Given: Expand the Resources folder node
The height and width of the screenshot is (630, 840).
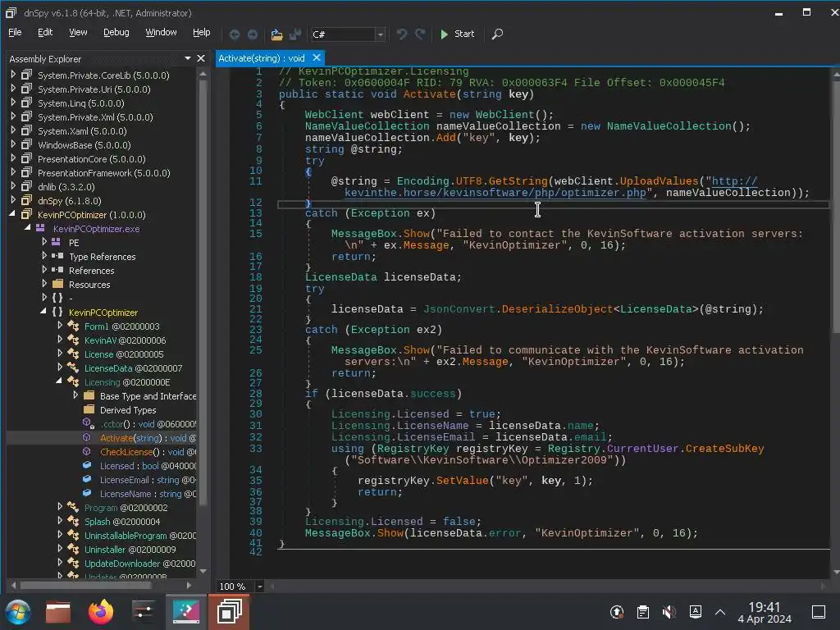Looking at the screenshot, I should click(x=44, y=283).
